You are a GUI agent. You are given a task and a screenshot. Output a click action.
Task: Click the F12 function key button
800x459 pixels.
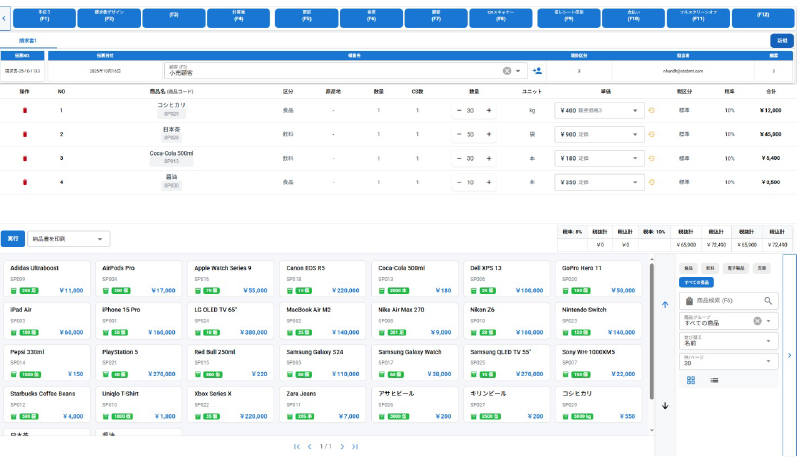(764, 16)
